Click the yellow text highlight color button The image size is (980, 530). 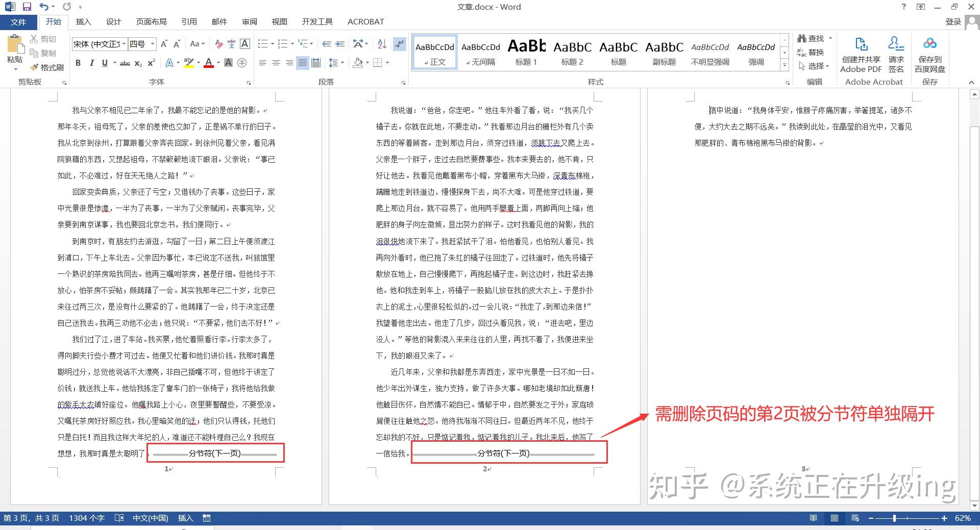[189, 63]
